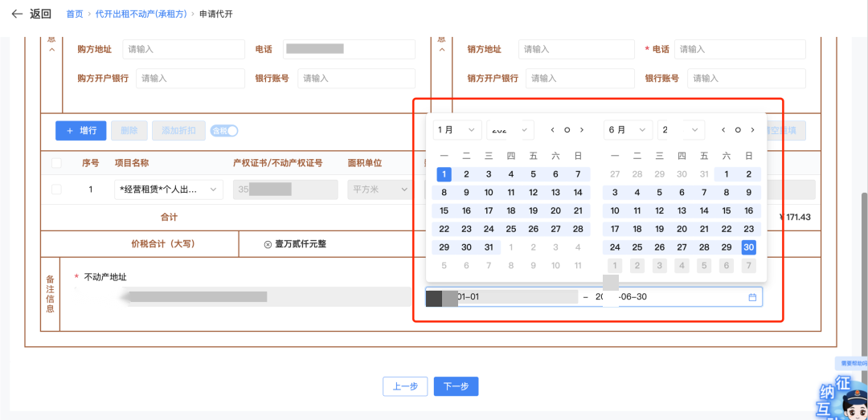Choose day 12 in the January calendar
The height and width of the screenshot is (420, 868).
(x=533, y=193)
